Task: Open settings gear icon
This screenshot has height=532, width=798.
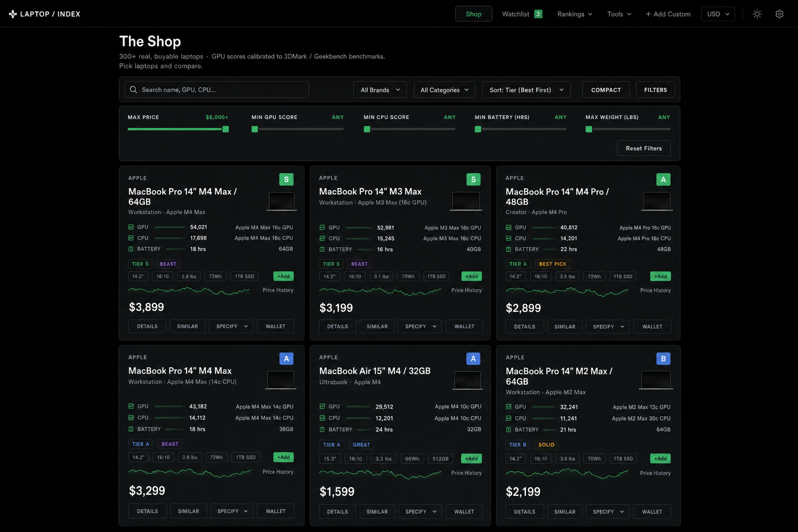Action: (779, 14)
